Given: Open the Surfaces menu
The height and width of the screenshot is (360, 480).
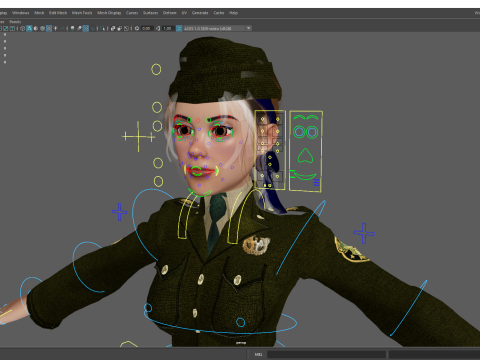Looking at the screenshot, I should pyautogui.click(x=150, y=13).
